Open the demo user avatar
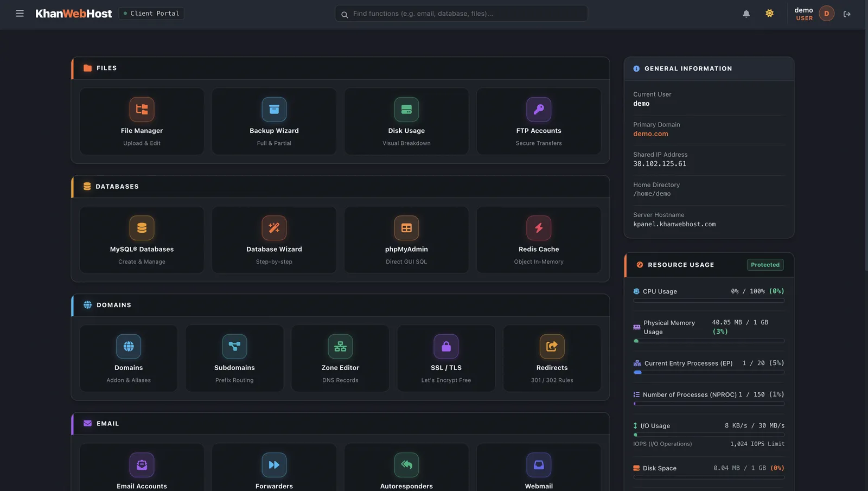The image size is (868, 491). point(826,14)
